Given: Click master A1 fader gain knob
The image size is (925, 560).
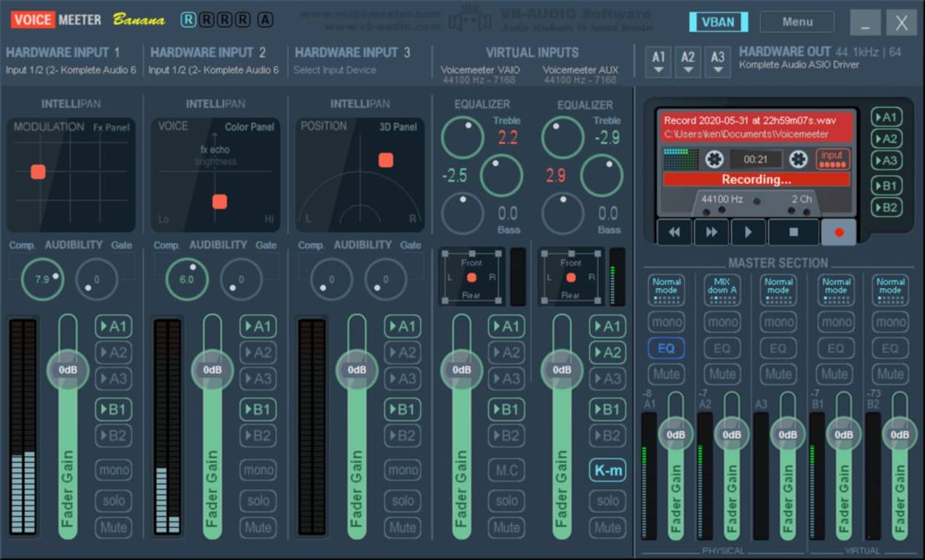Looking at the screenshot, I should tap(676, 435).
